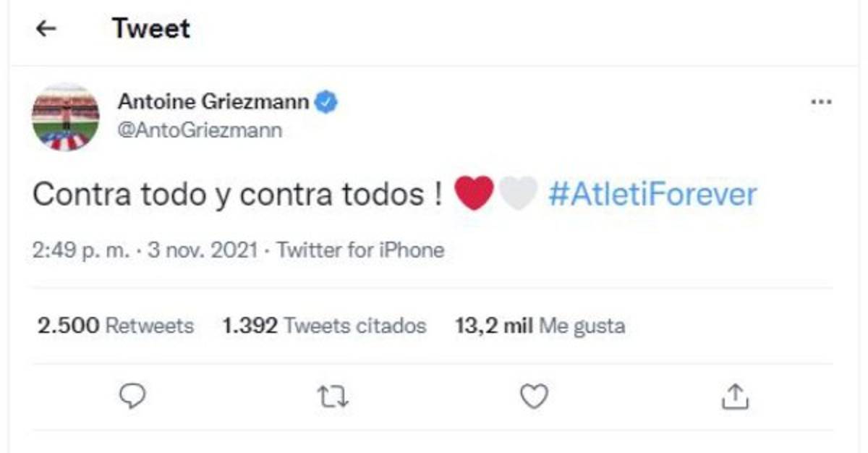Go back using the left arrow
Image resolution: width=868 pixels, height=453 pixels.
click(46, 29)
